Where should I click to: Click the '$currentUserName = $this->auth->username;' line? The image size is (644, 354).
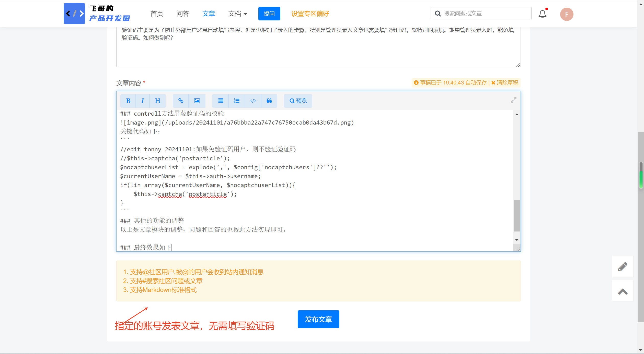tap(190, 176)
